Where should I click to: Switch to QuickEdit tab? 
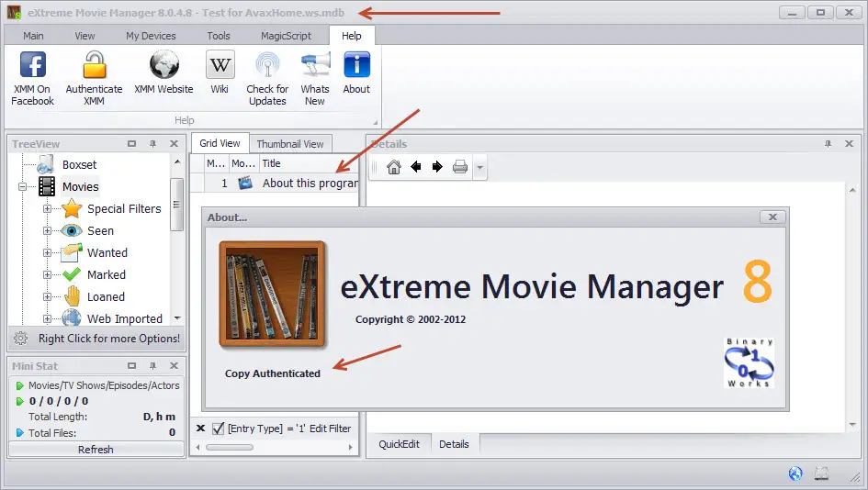(x=400, y=444)
